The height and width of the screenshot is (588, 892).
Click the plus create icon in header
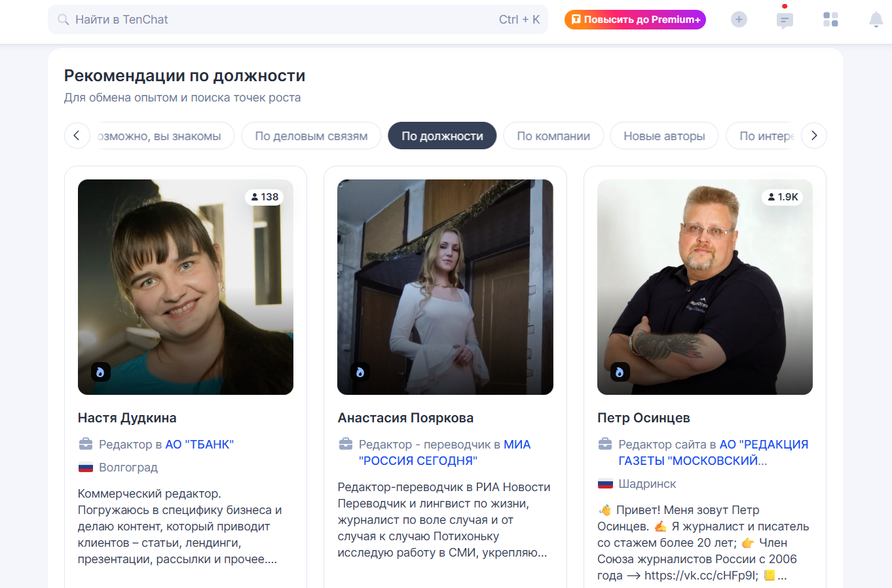coord(739,20)
